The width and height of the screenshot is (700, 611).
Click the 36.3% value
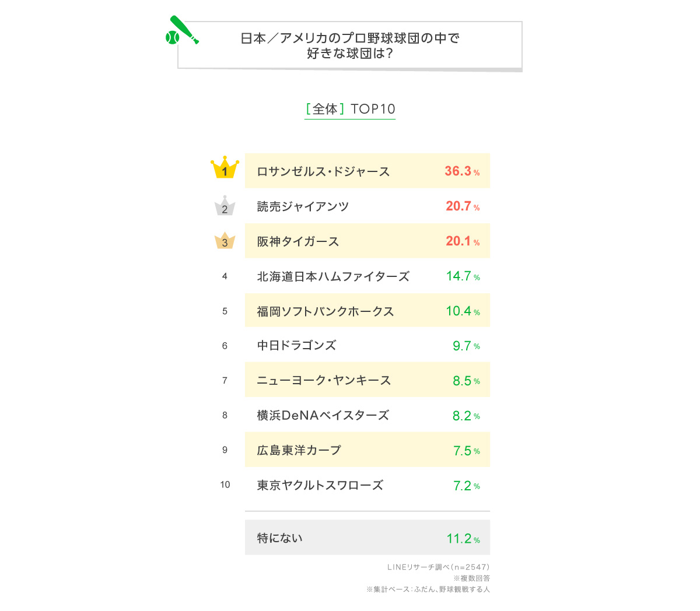[462, 171]
